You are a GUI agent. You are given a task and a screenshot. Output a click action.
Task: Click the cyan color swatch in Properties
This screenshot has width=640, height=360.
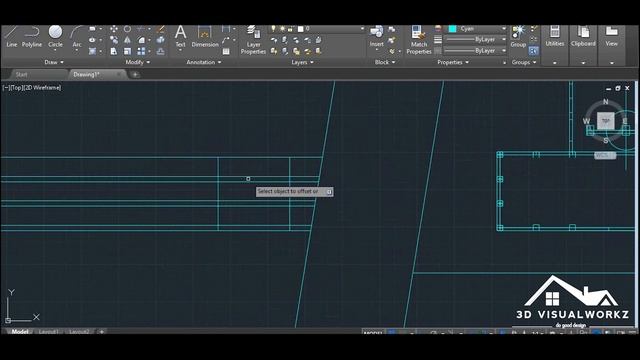click(x=452, y=29)
